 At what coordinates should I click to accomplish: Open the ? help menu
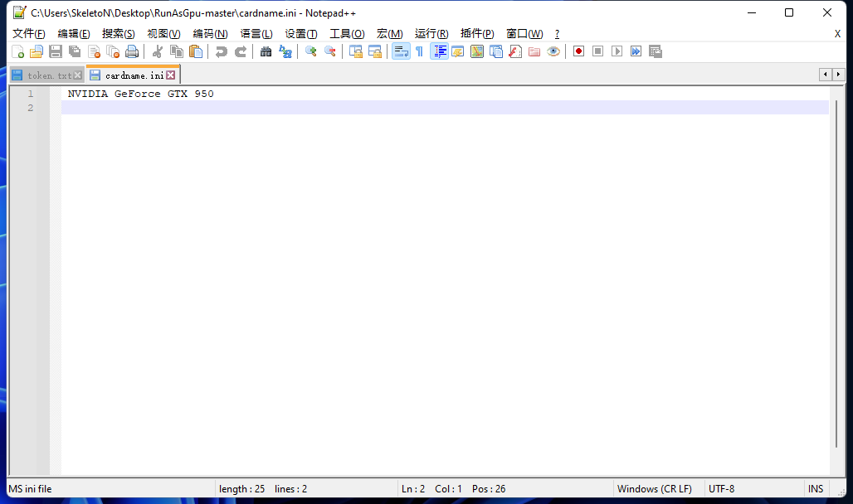coord(557,34)
